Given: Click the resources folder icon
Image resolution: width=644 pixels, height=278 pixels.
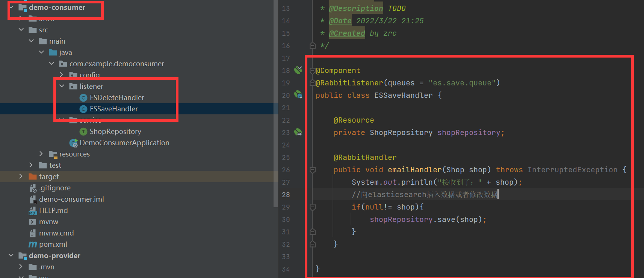Looking at the screenshot, I should click(x=53, y=154).
